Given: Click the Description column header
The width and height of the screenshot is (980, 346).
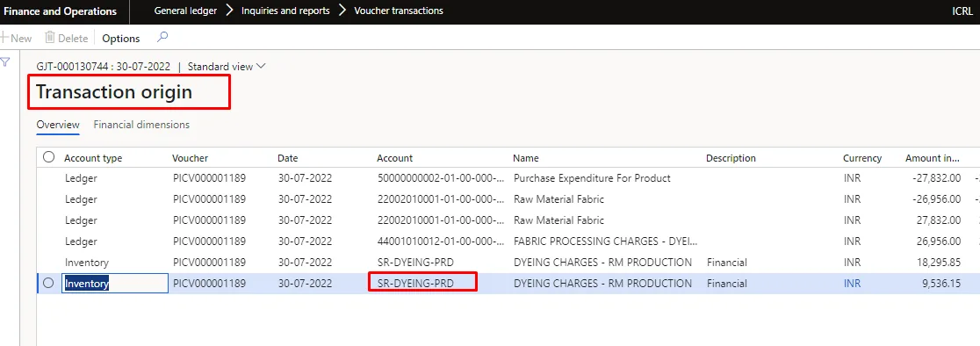Looking at the screenshot, I should pyautogui.click(x=731, y=158).
